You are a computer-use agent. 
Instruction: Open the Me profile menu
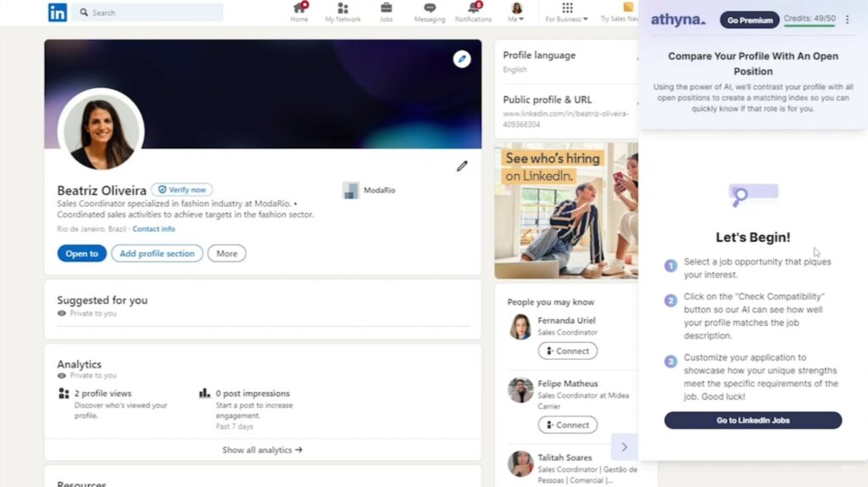(516, 12)
